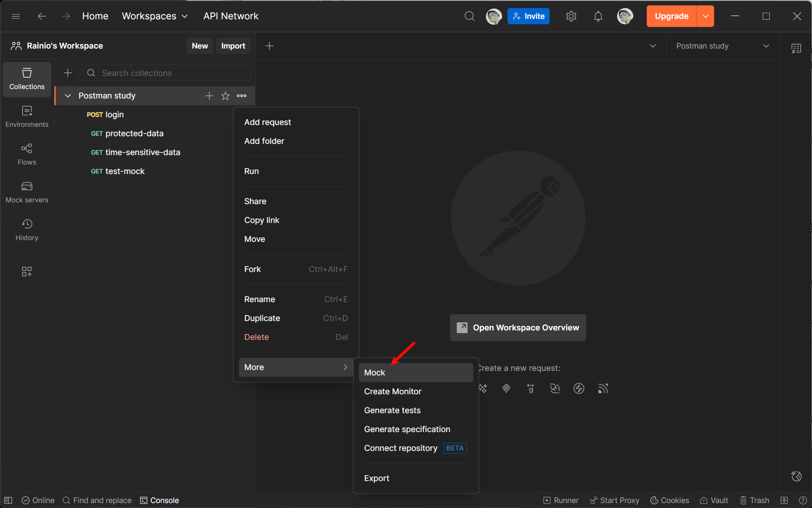Go forward with the right arrow
The image size is (812, 508).
click(66, 16)
